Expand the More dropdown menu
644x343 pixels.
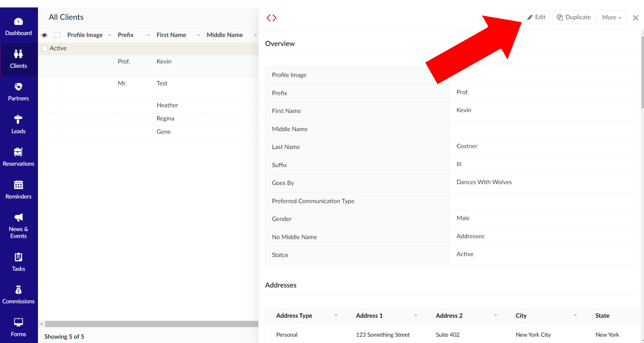pos(612,17)
